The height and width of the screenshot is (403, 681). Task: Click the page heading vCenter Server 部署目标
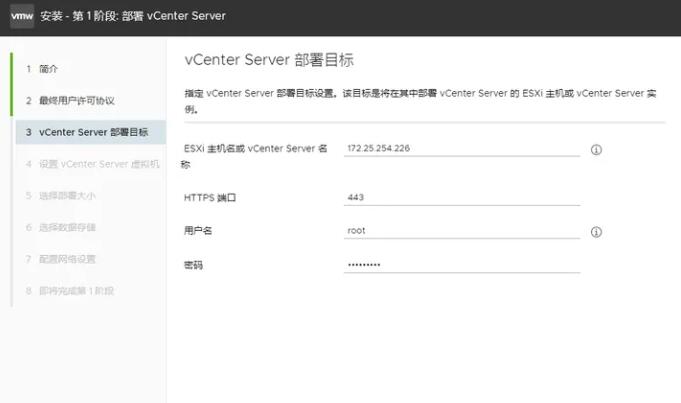pos(269,60)
